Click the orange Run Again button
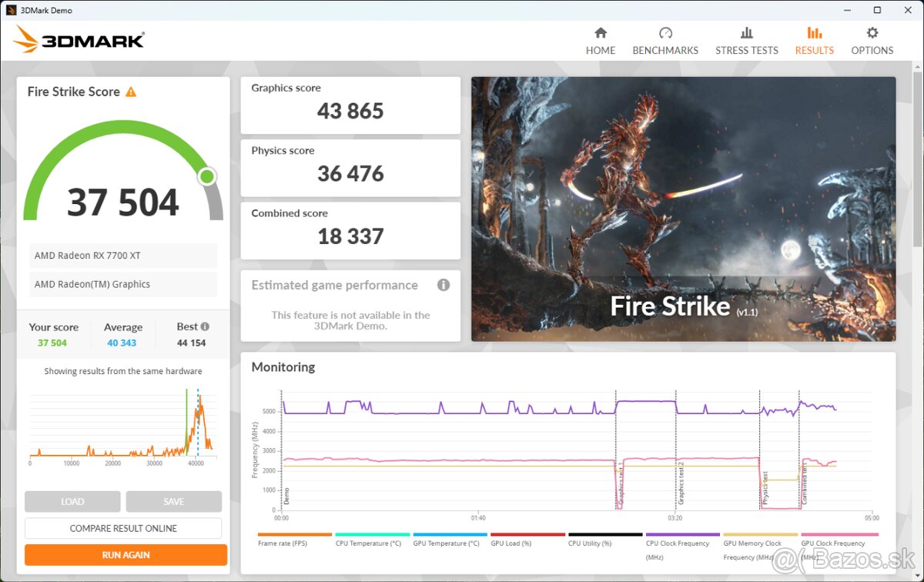This screenshot has width=924, height=582. pos(126,555)
